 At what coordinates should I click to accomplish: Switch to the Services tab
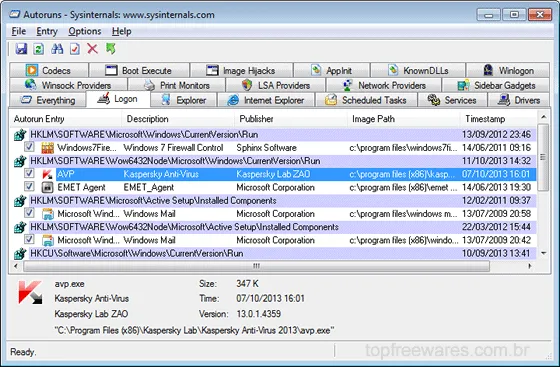coord(452,100)
